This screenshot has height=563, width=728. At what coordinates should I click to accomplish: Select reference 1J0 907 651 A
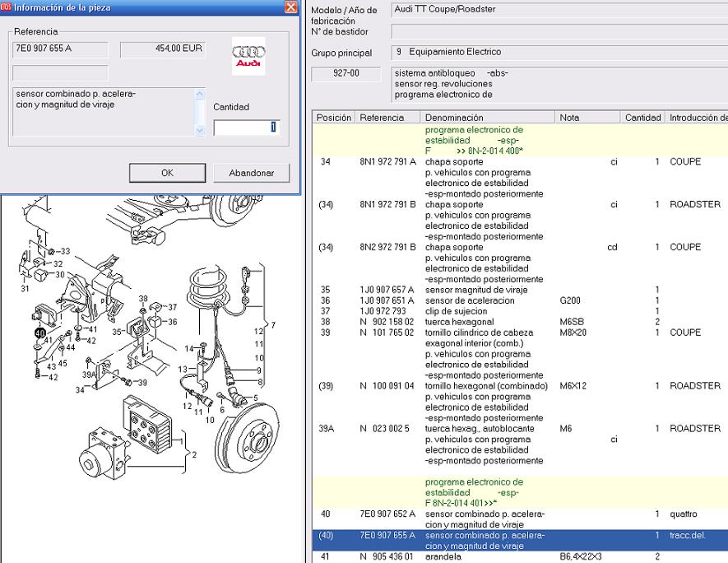(x=387, y=300)
